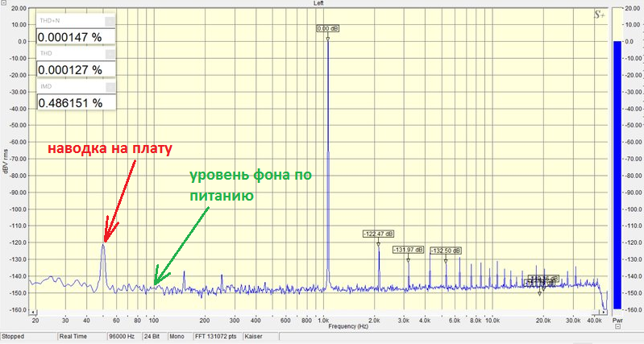
Task: Select the -122.47 dB harmonic marker
Action: (378, 234)
